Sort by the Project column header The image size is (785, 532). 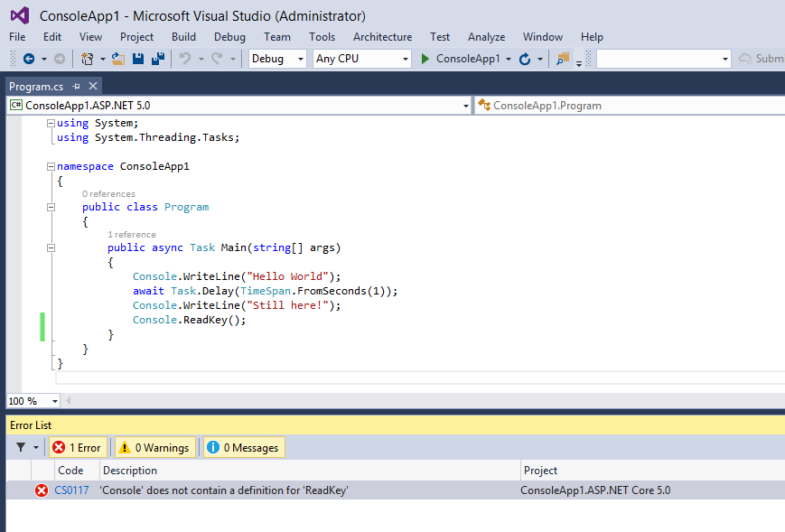652,471
